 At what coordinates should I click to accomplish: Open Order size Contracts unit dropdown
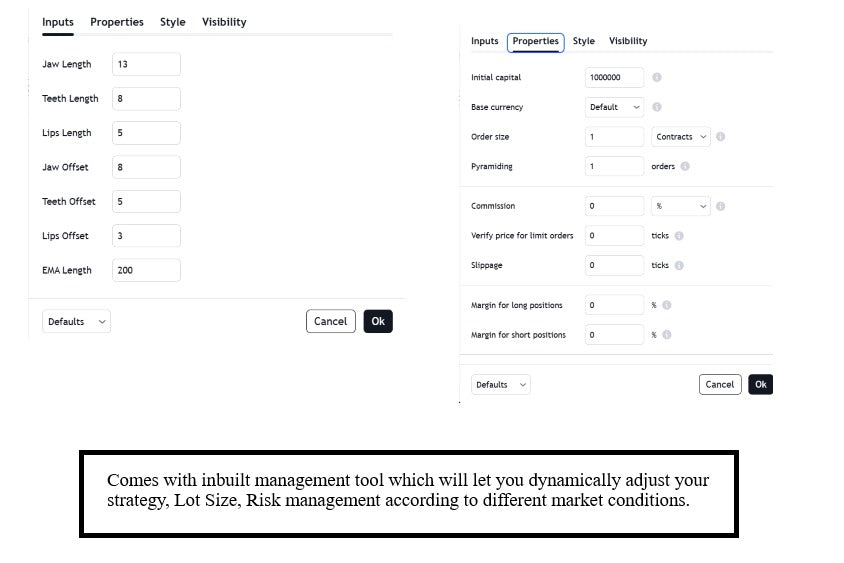(x=681, y=136)
